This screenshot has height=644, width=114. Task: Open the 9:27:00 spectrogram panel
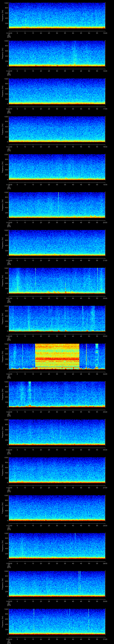[57, 508]
